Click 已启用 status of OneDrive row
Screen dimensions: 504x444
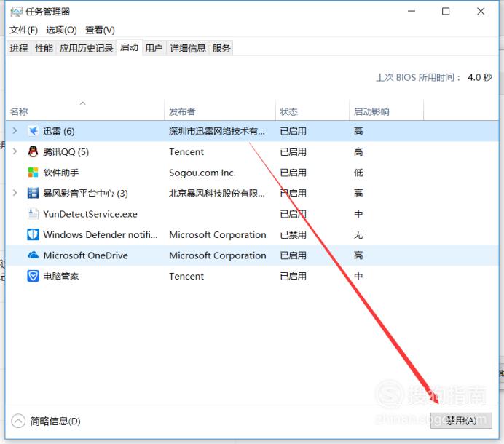[293, 255]
